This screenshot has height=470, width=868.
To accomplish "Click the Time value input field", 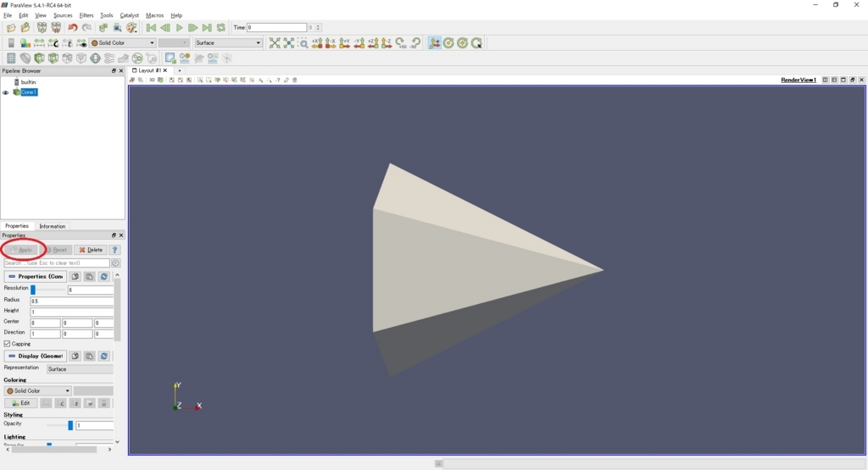I will click(x=276, y=28).
